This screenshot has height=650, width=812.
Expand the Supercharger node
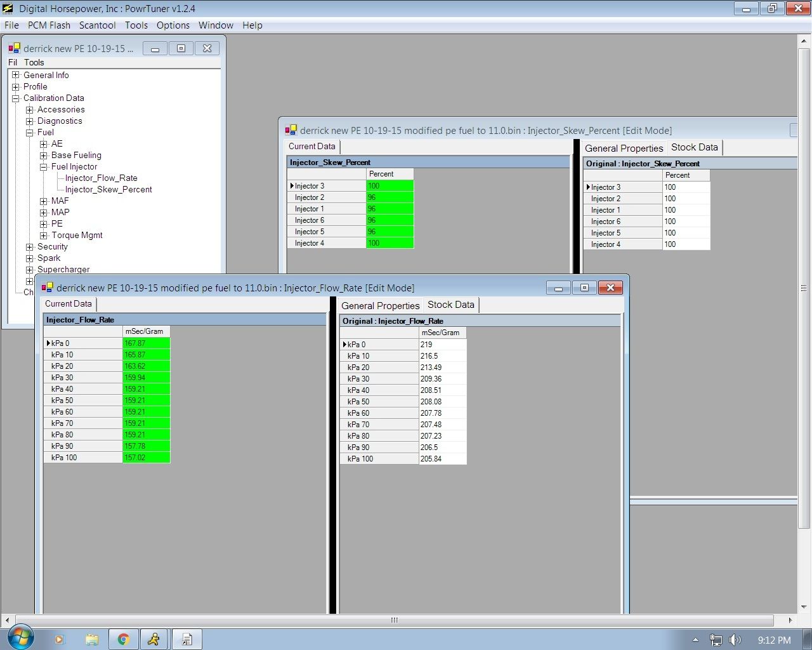click(30, 269)
